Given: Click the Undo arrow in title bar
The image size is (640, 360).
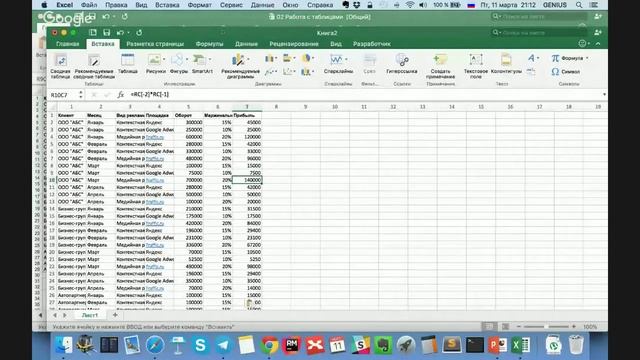Looking at the screenshot, I should [120, 33].
